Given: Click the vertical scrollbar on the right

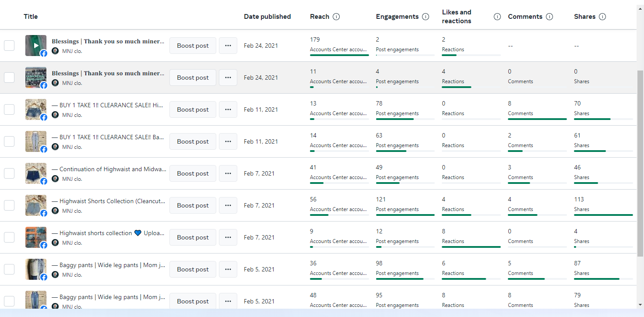Looking at the screenshot, I should [x=640, y=162].
